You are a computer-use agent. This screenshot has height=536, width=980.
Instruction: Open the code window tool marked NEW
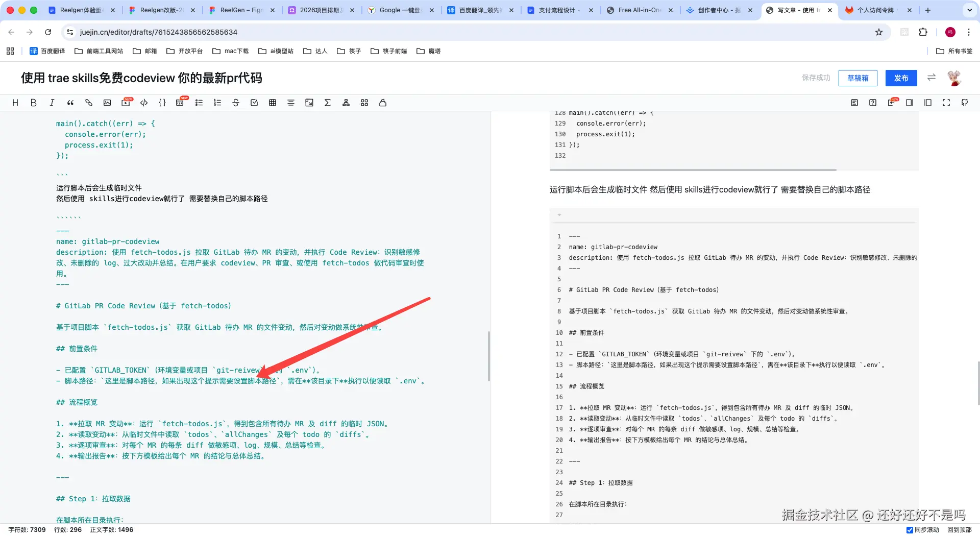click(180, 103)
